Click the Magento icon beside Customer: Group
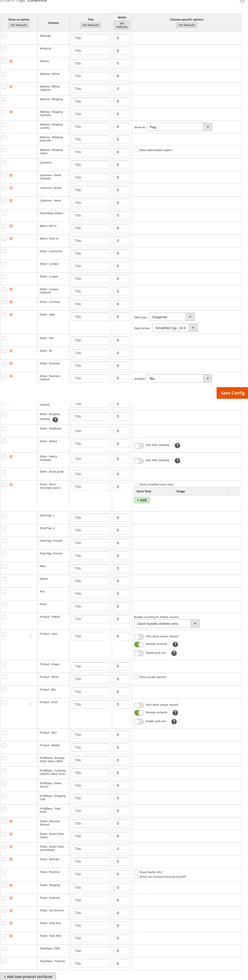The width and height of the screenshot is (248, 980). tap(11, 188)
